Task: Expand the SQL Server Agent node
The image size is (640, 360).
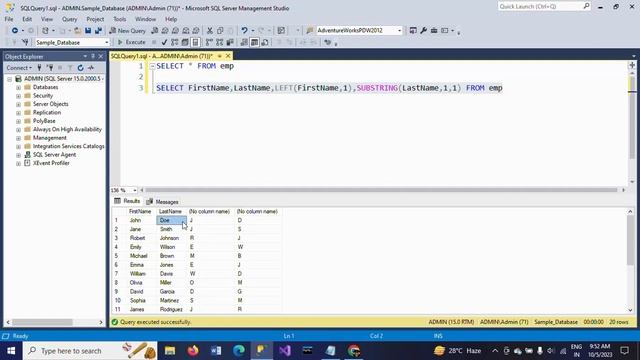Action: 18,155
